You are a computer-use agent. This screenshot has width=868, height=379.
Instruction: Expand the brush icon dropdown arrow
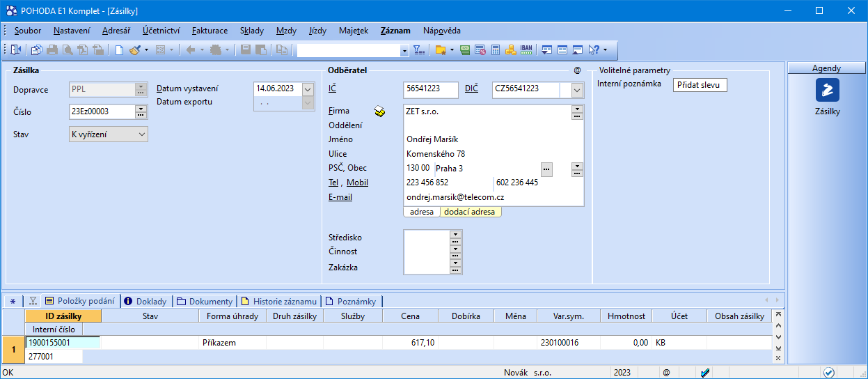(146, 49)
